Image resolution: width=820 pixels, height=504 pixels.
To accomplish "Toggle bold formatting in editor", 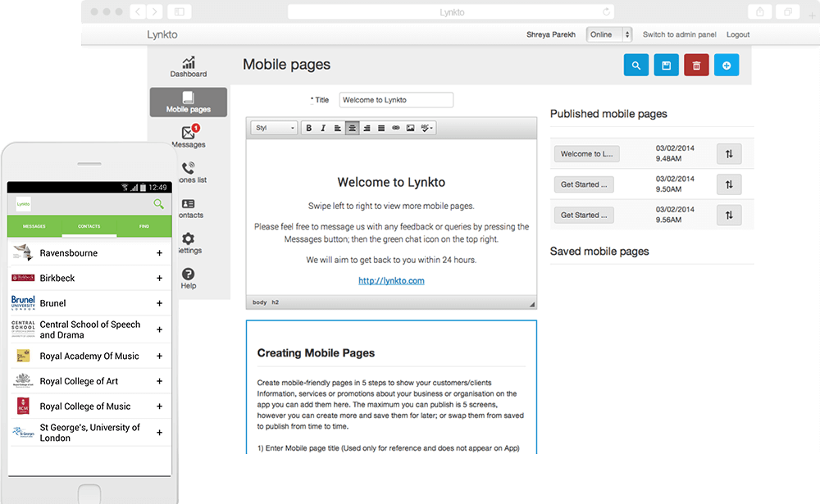I will point(308,128).
